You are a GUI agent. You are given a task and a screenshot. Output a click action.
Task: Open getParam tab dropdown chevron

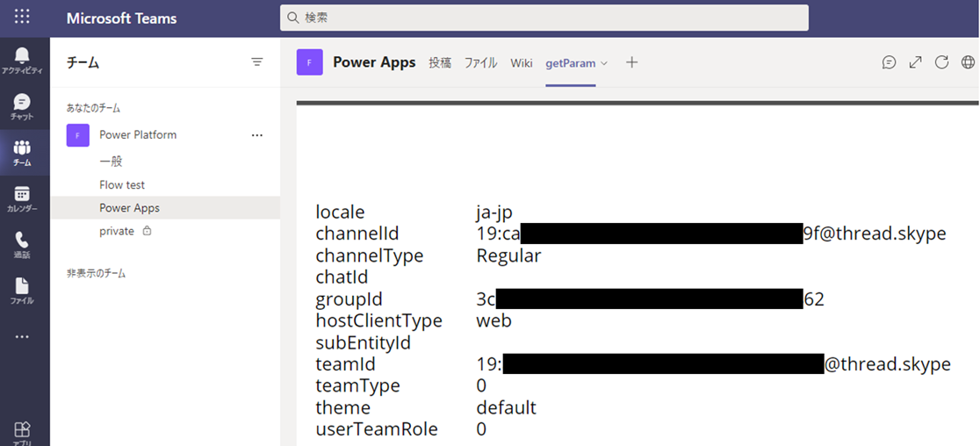(604, 63)
